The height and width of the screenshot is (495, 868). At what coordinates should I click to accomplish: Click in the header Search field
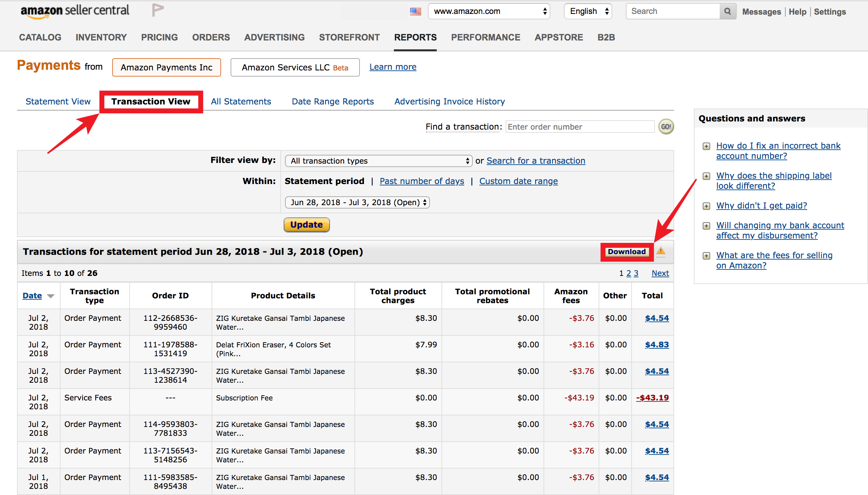[x=673, y=11]
